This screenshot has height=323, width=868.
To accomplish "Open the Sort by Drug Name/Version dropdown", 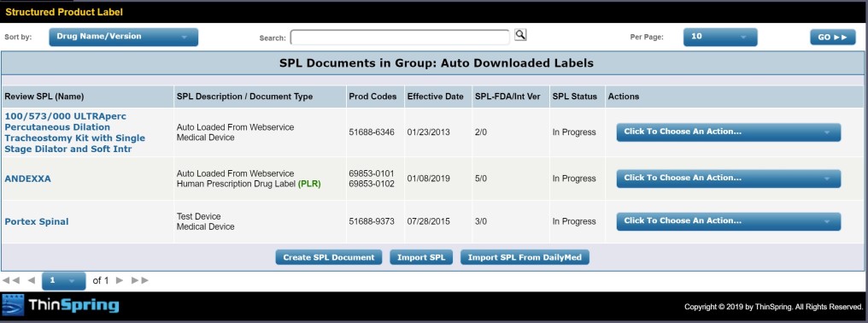I will (123, 37).
